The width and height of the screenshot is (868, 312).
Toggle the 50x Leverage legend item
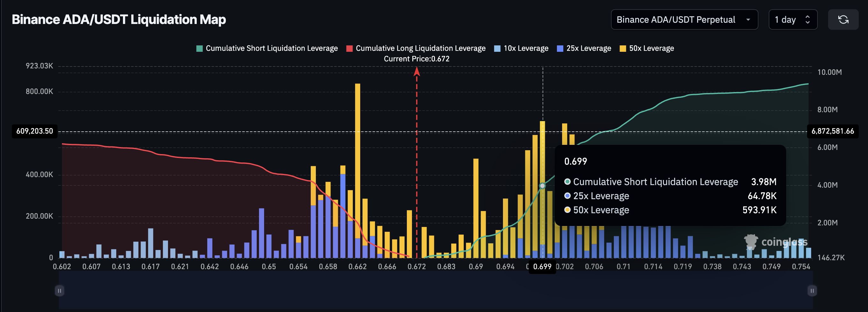point(647,48)
